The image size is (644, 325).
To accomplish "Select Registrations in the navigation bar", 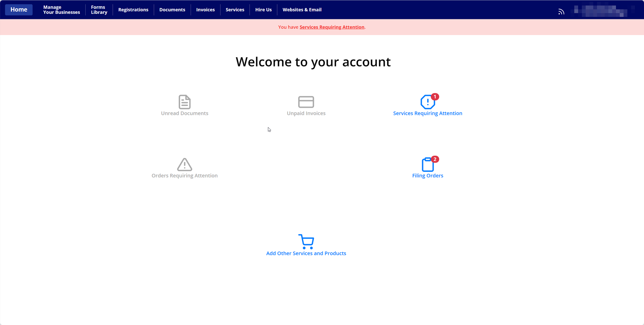I will 133,10.
